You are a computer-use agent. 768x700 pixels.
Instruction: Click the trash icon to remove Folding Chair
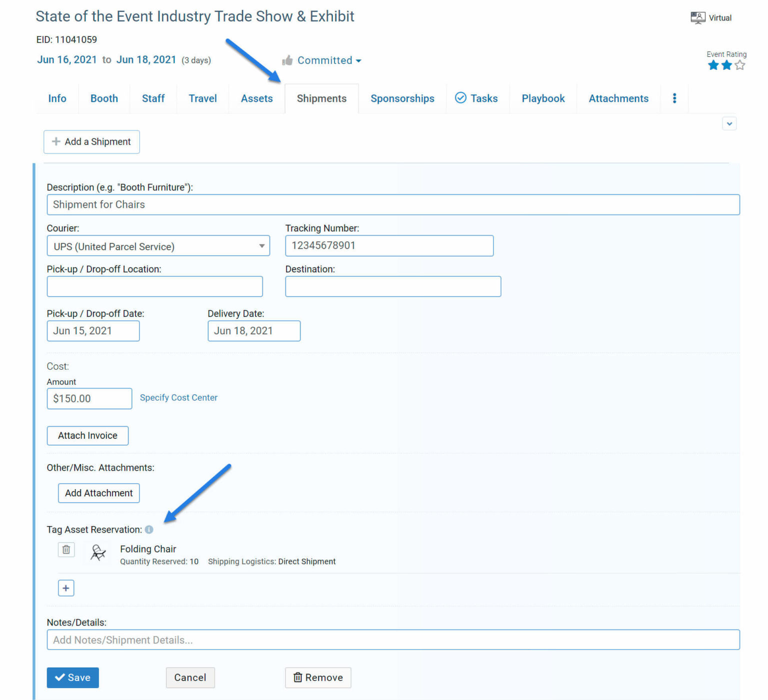(x=66, y=550)
